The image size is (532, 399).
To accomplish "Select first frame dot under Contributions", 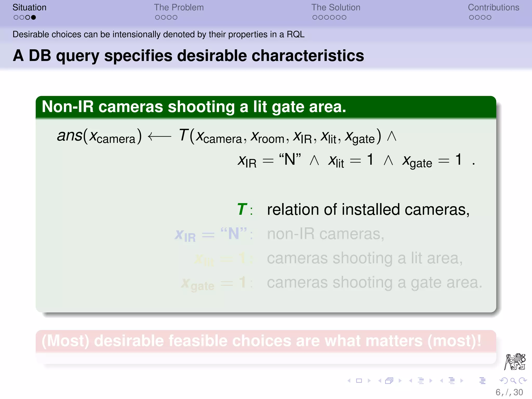I will click(x=471, y=17).
